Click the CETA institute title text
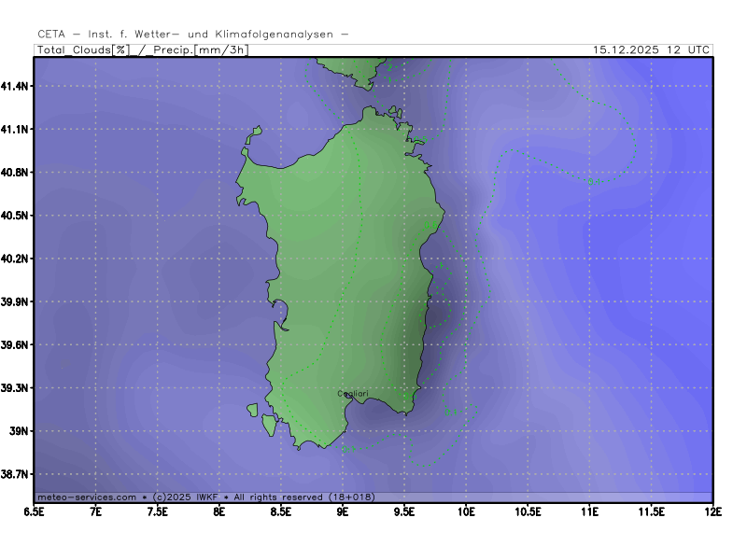Screen dimensions: 747x560 192,34
